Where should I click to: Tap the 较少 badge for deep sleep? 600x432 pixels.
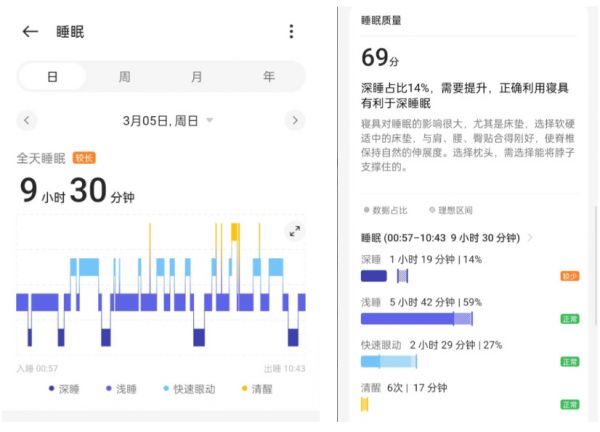coord(569,276)
